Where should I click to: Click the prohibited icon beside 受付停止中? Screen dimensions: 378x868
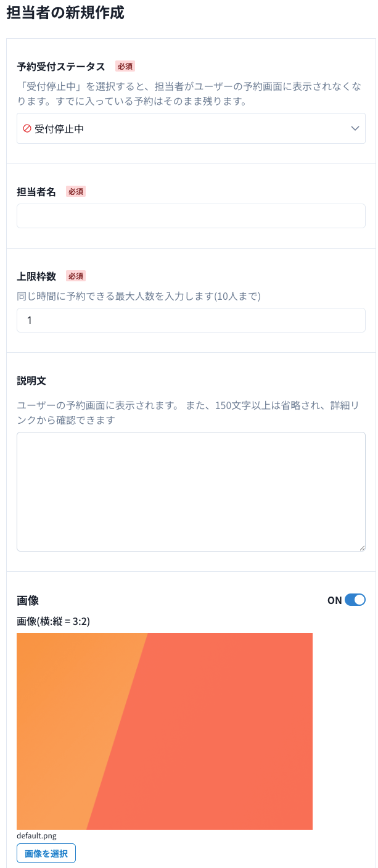27,128
